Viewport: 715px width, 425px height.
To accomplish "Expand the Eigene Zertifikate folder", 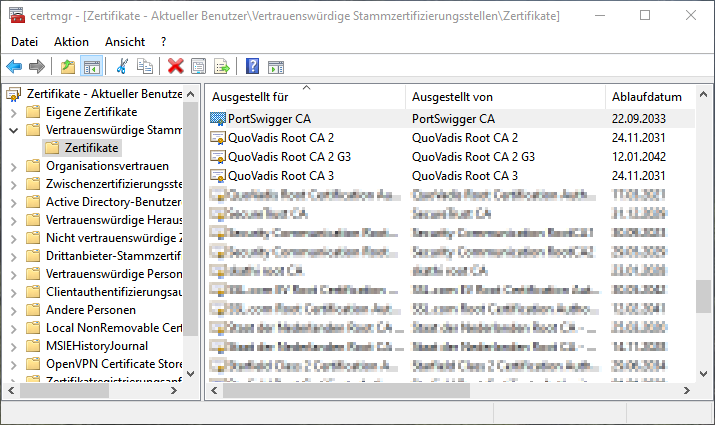I will [13, 112].
